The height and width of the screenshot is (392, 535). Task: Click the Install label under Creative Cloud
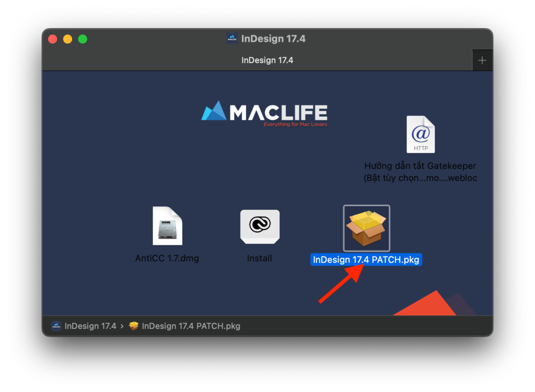point(259,258)
